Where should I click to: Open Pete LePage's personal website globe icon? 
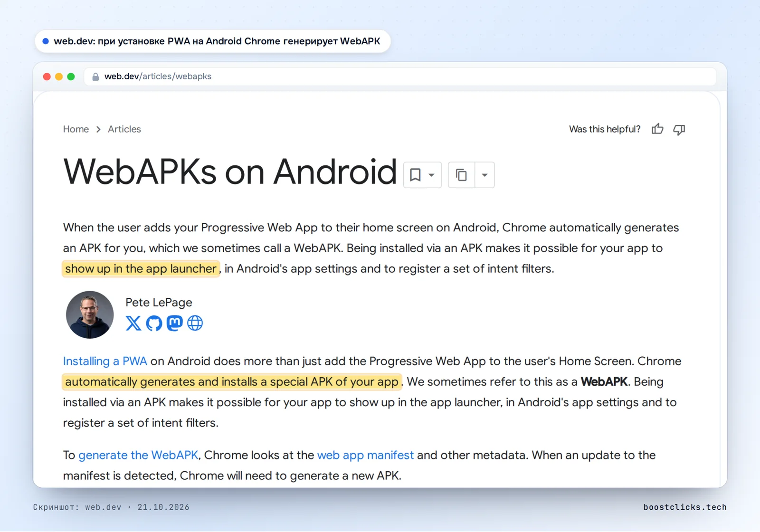coord(195,323)
